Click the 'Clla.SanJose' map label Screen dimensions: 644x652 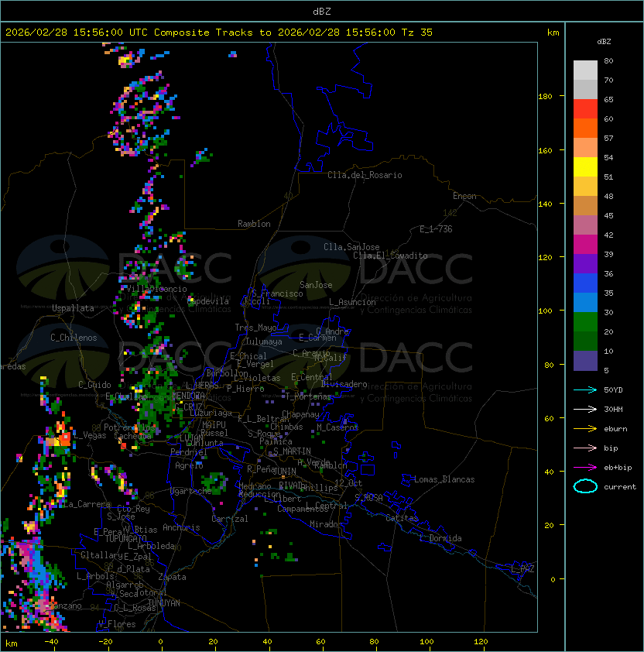point(351,247)
